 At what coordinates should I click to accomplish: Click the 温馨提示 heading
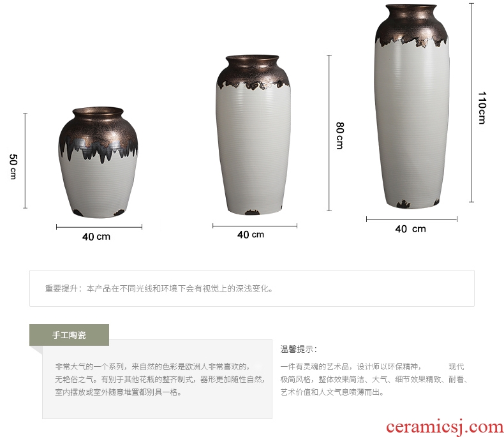pos(299,349)
